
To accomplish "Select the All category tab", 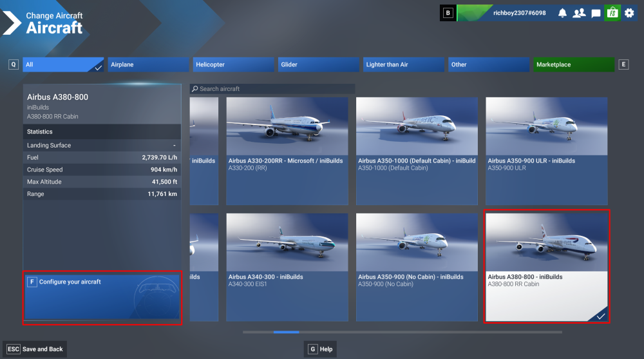I will [x=63, y=64].
